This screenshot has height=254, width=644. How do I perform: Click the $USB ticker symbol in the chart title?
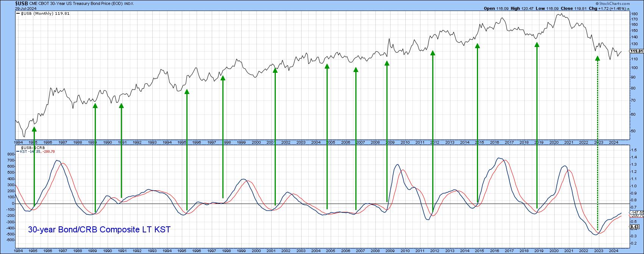[21, 4]
